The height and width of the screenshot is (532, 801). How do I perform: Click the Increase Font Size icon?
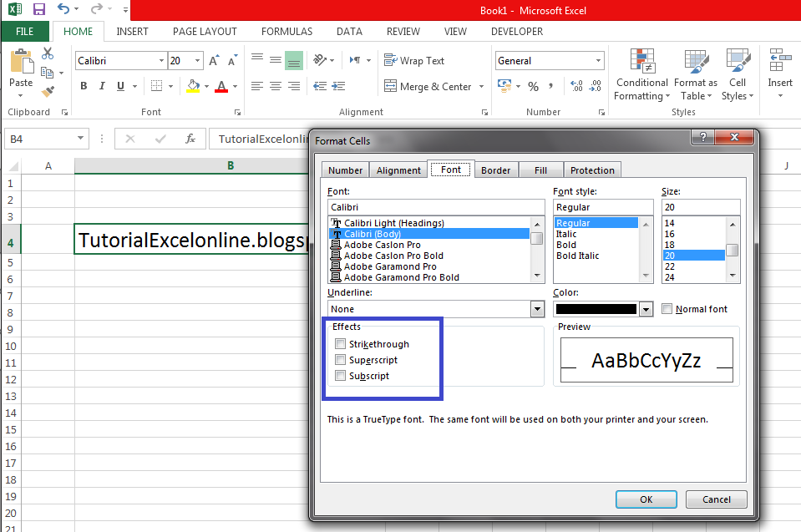(x=214, y=60)
